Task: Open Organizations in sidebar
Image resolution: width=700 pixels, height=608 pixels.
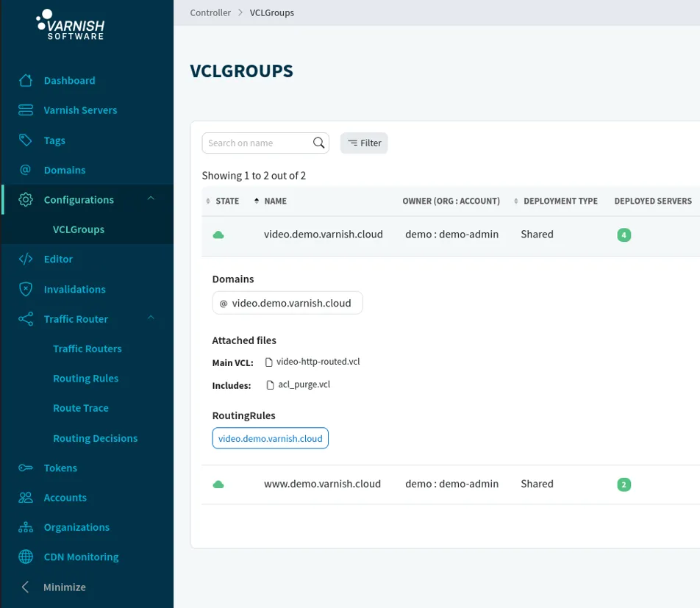Action: click(76, 527)
